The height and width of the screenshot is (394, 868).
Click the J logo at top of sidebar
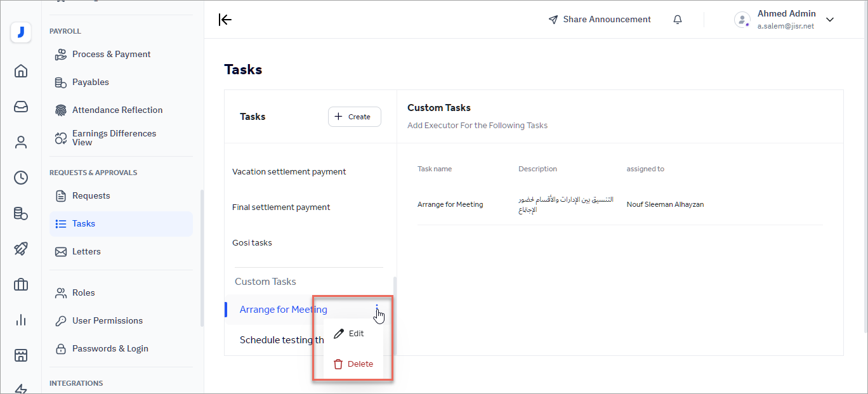click(20, 32)
